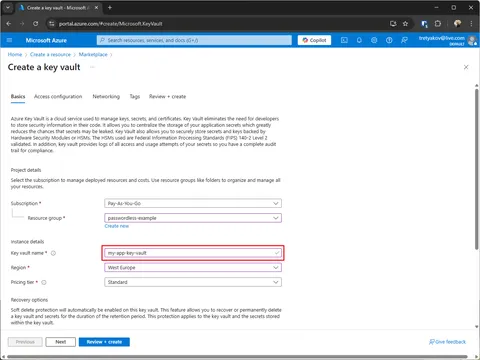Open the help question mark menu

(x=389, y=40)
